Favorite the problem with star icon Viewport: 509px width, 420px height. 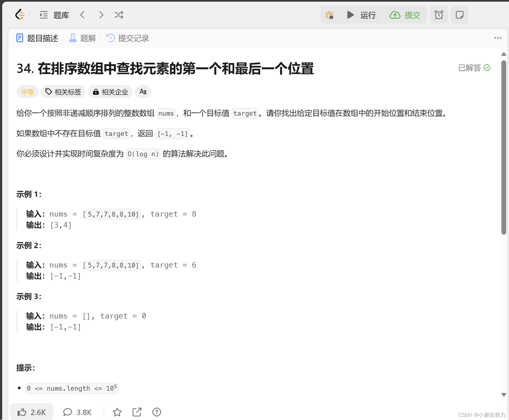point(117,412)
